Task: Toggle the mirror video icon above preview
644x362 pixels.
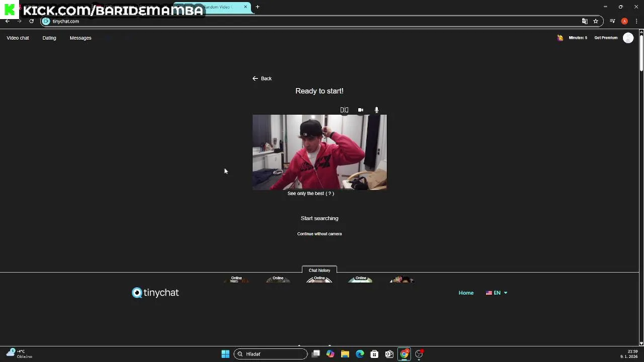Action: (344, 110)
